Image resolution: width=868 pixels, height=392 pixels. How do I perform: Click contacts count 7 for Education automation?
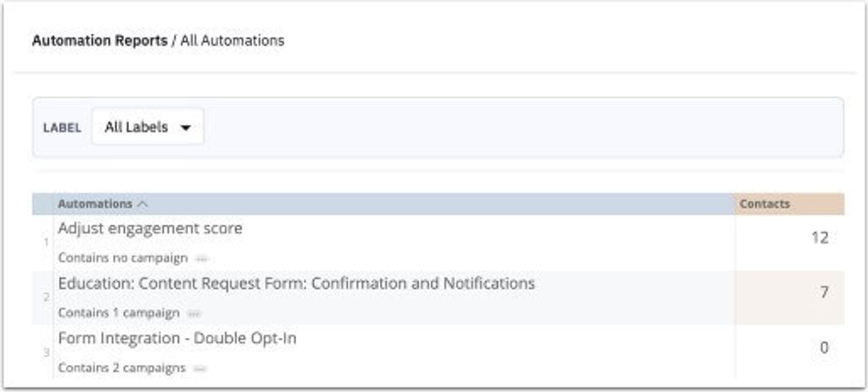tap(824, 293)
